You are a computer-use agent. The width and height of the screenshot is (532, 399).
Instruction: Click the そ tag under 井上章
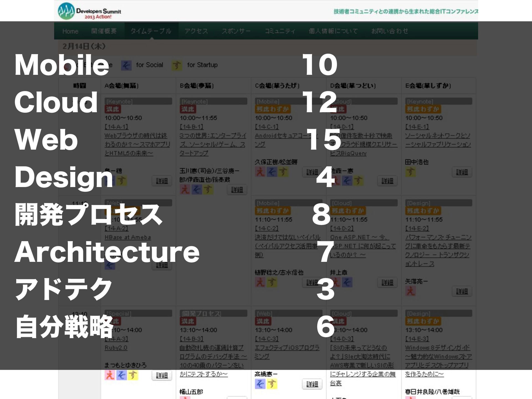pos(347,282)
